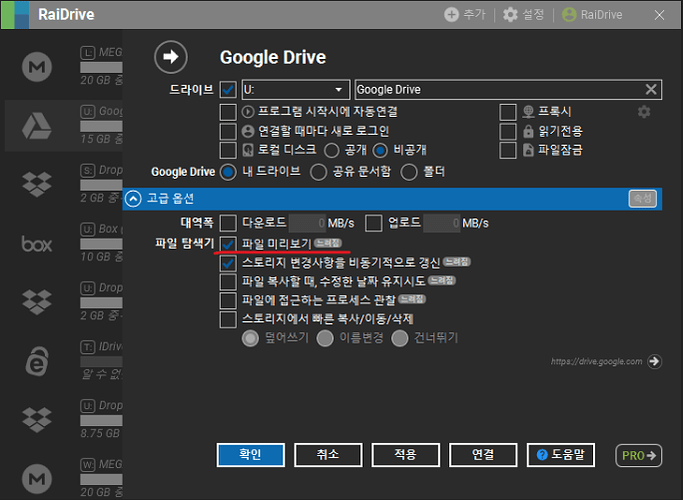
Task: Select the Dropbox S: drive icon in sidebar
Action: coord(37,184)
